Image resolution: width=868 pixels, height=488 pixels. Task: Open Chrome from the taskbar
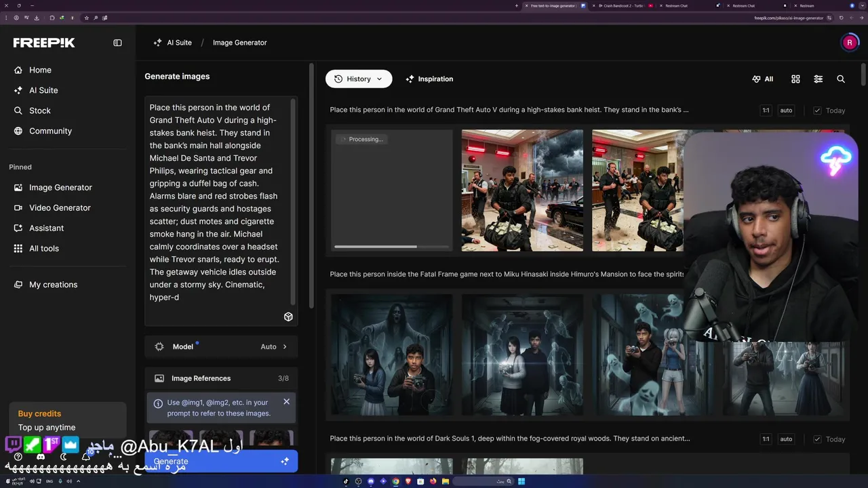pos(395,482)
